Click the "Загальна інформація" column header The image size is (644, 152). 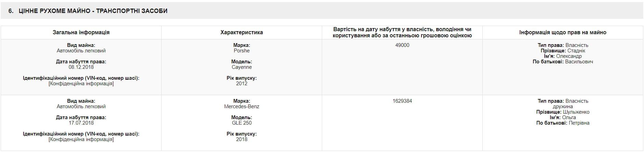click(x=81, y=33)
